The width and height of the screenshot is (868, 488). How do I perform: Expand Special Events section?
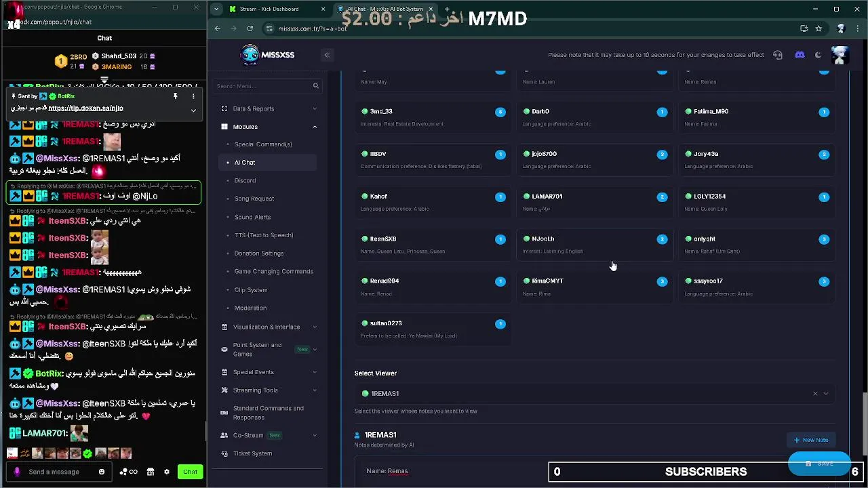pos(269,372)
